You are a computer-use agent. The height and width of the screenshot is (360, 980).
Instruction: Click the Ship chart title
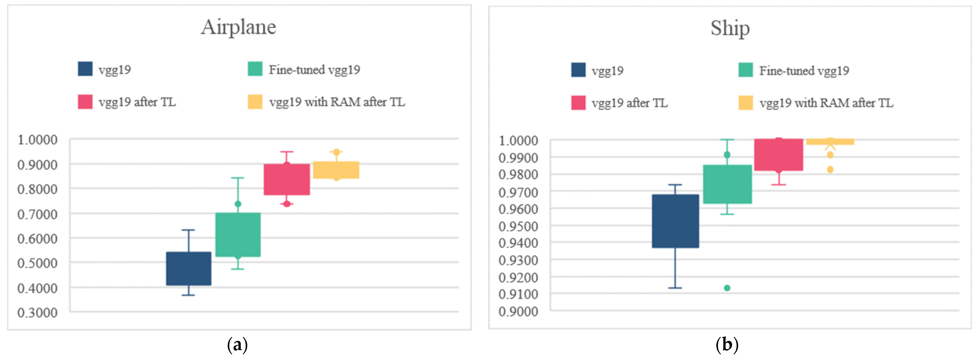[x=730, y=28]
